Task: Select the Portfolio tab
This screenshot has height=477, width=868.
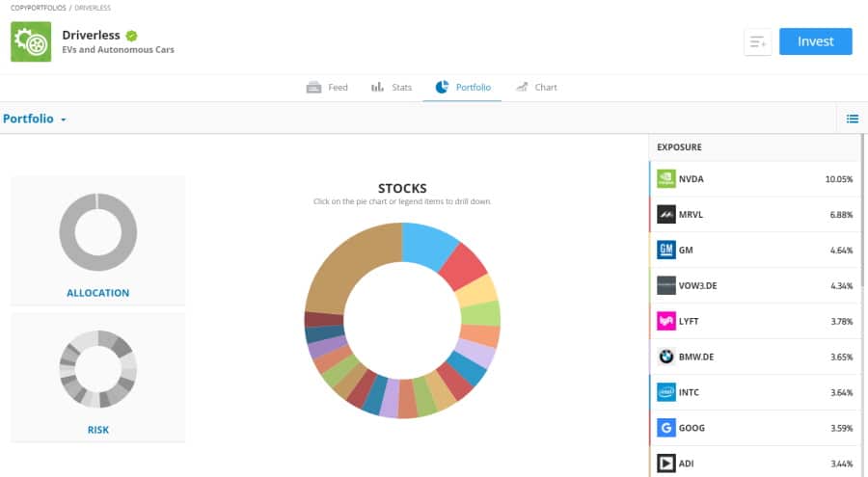Action: pos(462,88)
